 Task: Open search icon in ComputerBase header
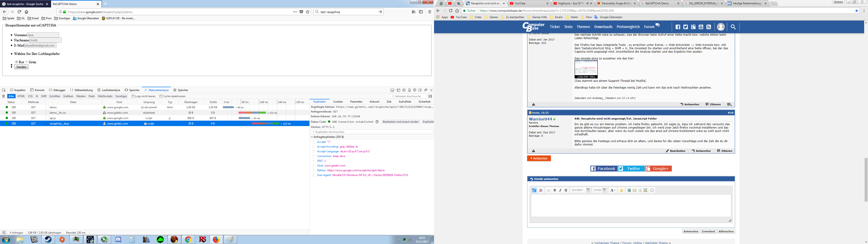(733, 27)
